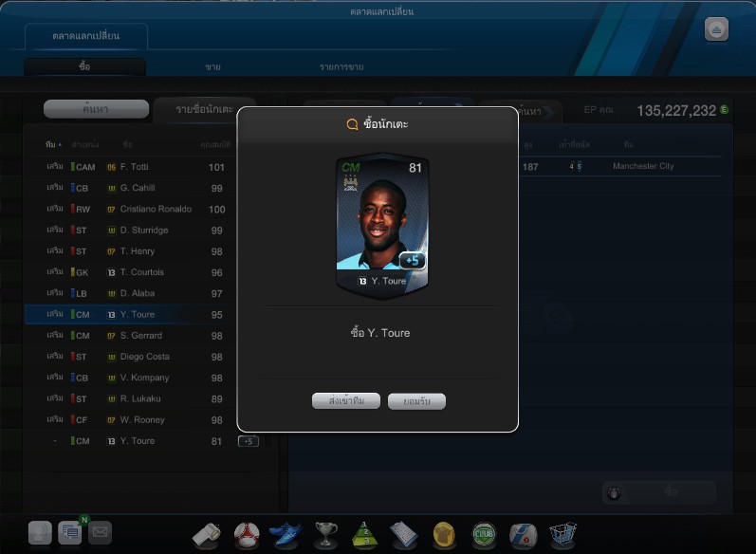The image size is (756, 554).
Task: Open the blue football boot icon
Action: [x=286, y=534]
